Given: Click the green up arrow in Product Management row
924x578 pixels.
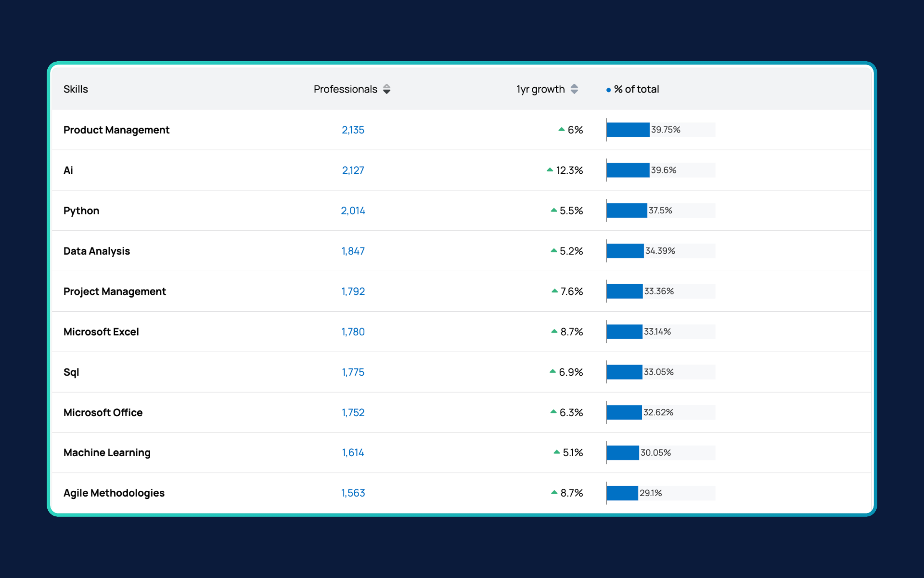Looking at the screenshot, I should point(561,129).
